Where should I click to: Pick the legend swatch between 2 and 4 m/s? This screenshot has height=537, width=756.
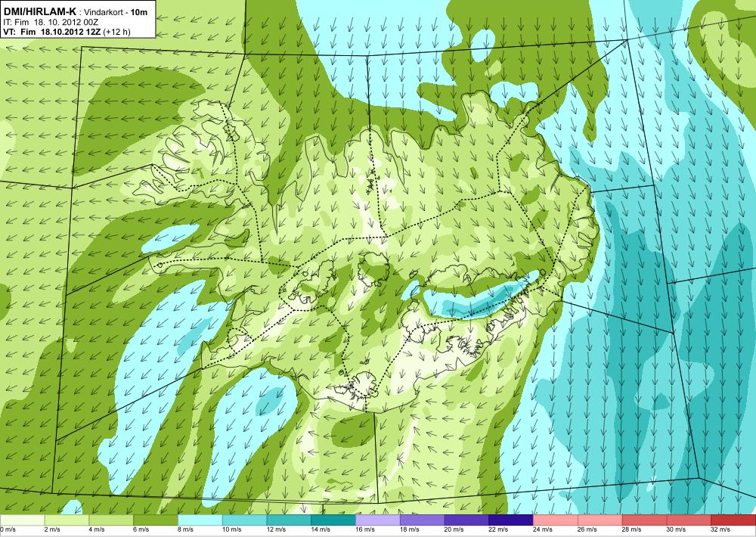pyautogui.click(x=67, y=520)
